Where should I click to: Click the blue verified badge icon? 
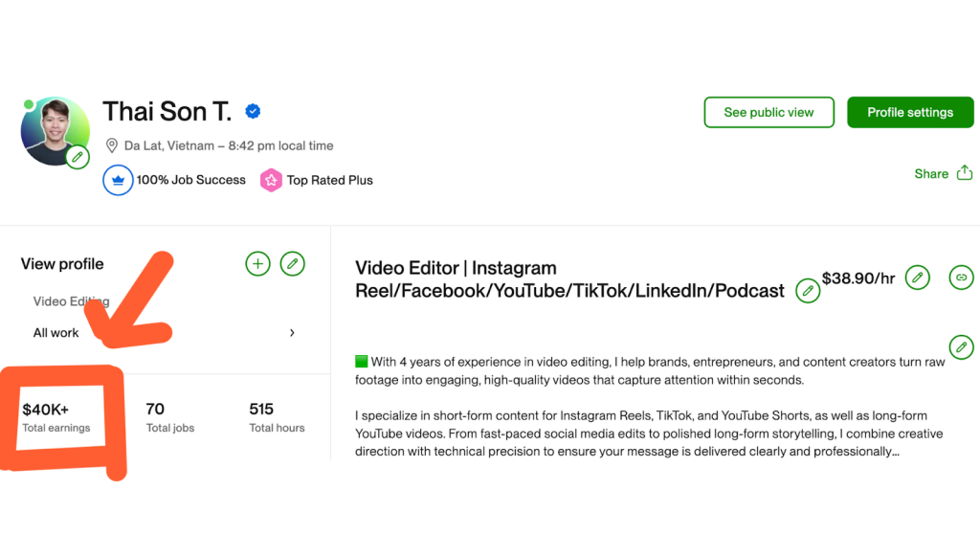(x=253, y=112)
